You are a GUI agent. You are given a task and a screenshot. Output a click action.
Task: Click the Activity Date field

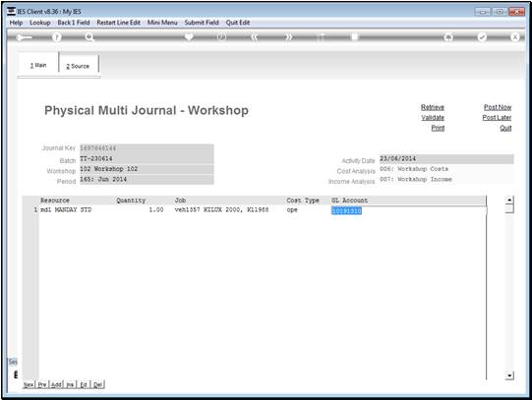pos(446,158)
